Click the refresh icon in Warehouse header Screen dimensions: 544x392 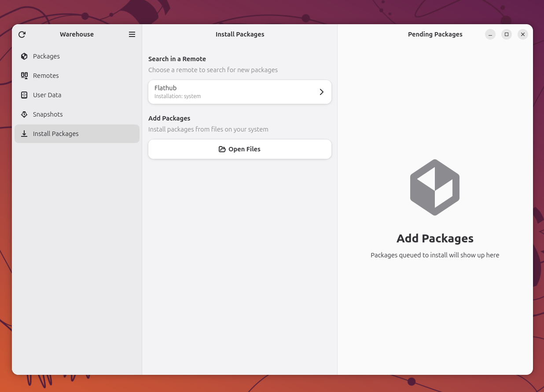[x=22, y=34]
